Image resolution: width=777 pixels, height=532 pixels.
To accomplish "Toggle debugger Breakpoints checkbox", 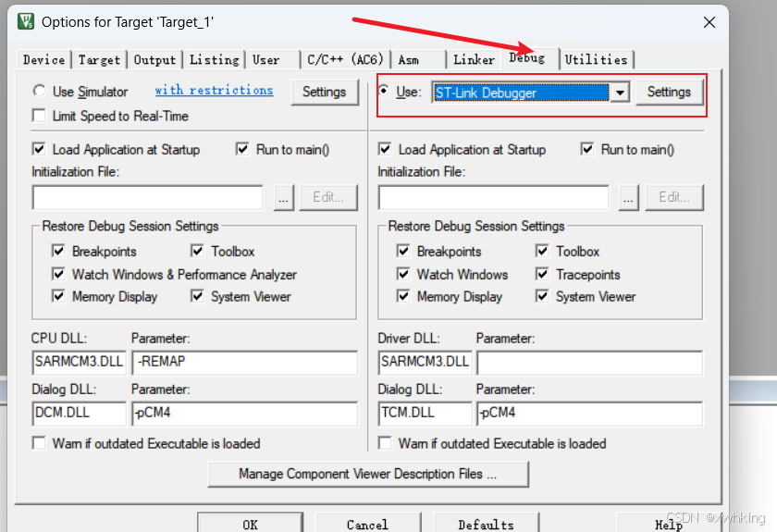I will pyautogui.click(x=403, y=251).
